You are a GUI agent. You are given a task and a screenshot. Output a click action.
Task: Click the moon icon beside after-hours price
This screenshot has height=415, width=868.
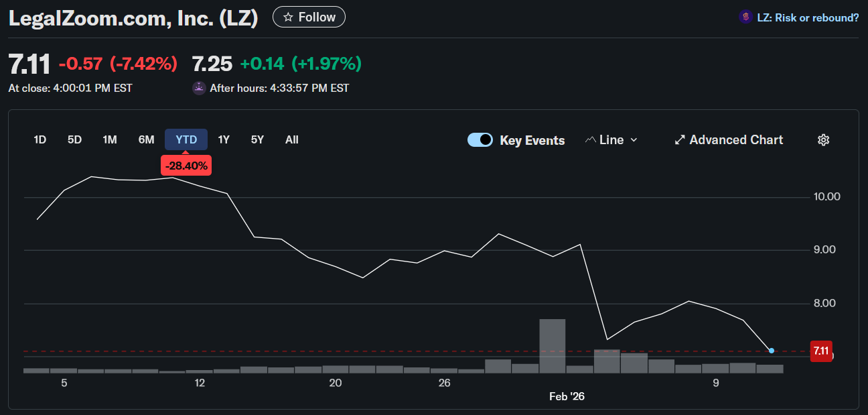[x=198, y=88]
